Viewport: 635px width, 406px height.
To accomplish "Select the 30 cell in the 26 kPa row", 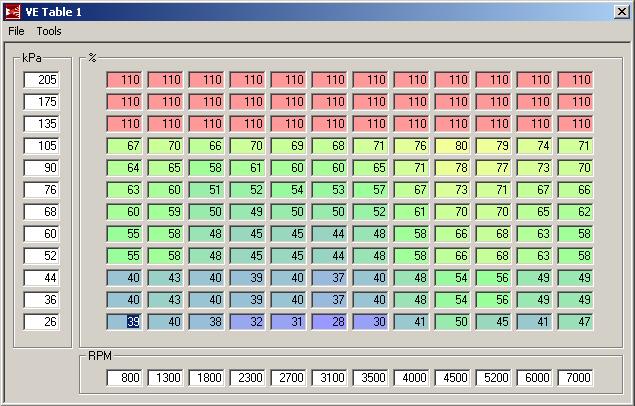I will (370, 322).
